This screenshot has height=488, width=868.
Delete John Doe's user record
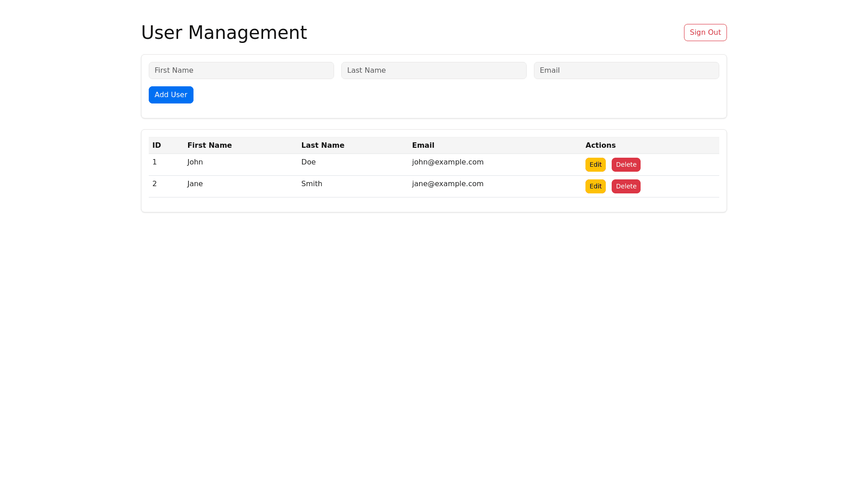click(626, 165)
